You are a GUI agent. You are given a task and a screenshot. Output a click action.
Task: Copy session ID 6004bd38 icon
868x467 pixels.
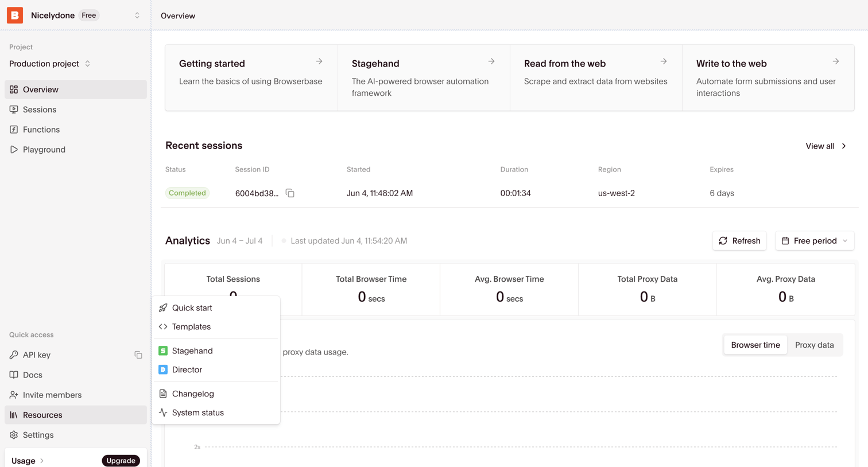coord(290,193)
